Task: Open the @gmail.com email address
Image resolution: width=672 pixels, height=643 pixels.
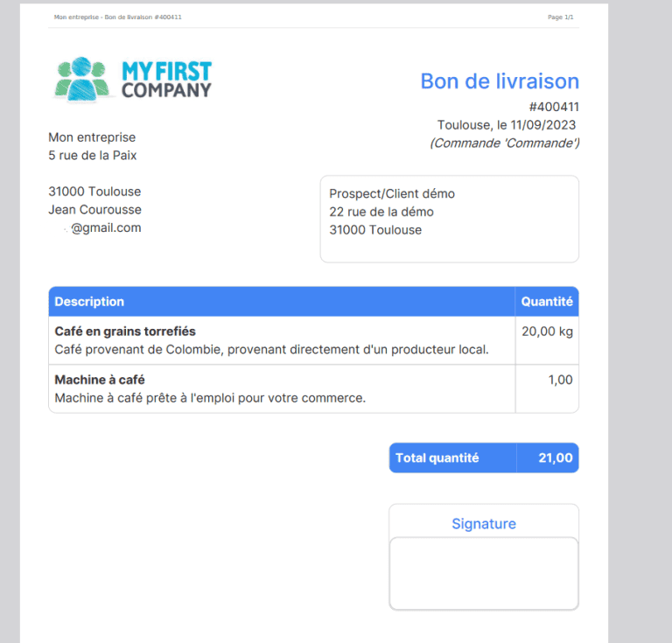Action: [105, 228]
